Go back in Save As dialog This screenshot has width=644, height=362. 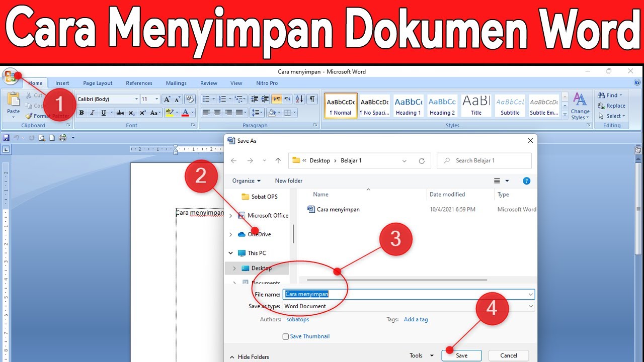pos(233,161)
